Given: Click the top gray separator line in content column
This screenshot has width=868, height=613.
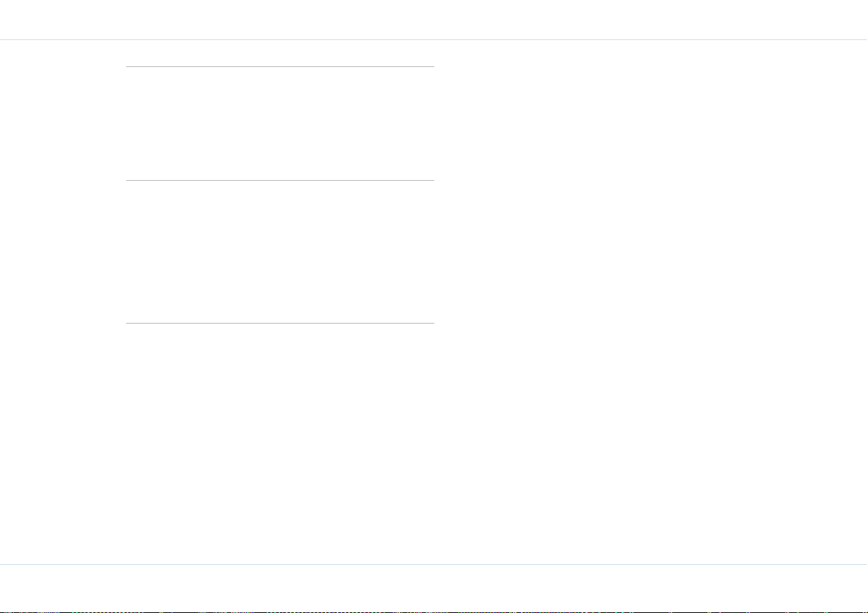Looking at the screenshot, I should pyautogui.click(x=280, y=66).
